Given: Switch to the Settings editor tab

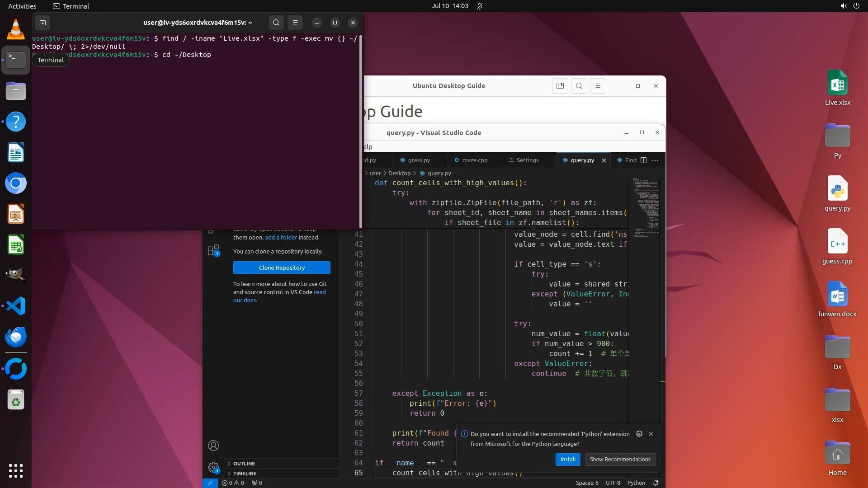Looking at the screenshot, I should [527, 160].
